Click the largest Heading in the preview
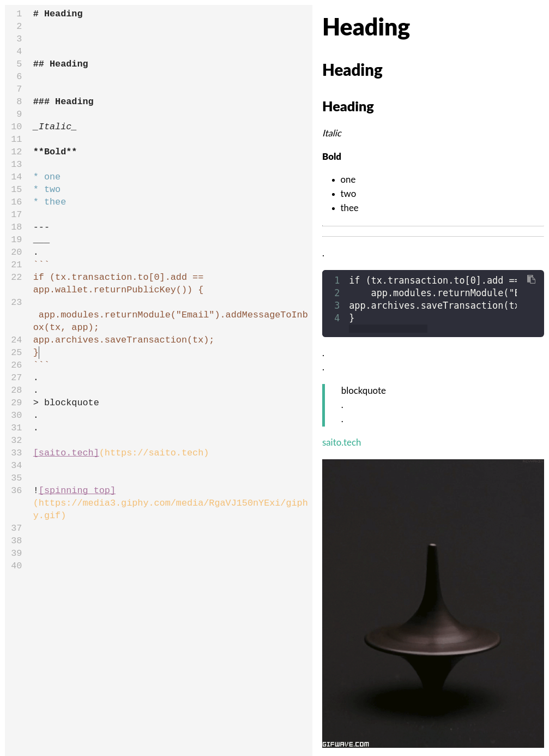549x756 pixels. coord(366,27)
